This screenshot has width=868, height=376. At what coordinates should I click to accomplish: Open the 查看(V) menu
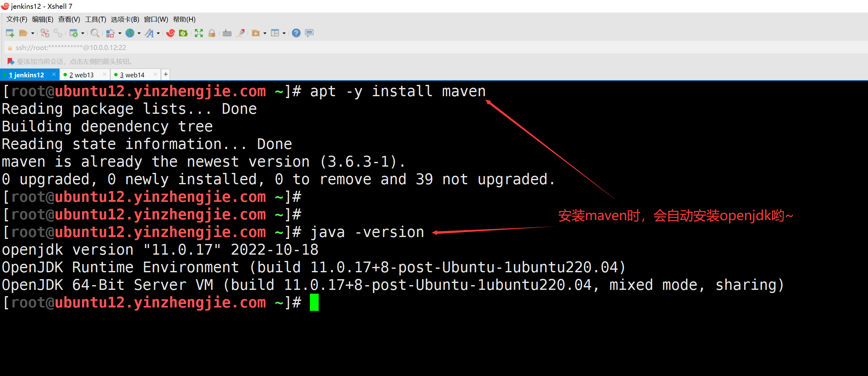69,19
